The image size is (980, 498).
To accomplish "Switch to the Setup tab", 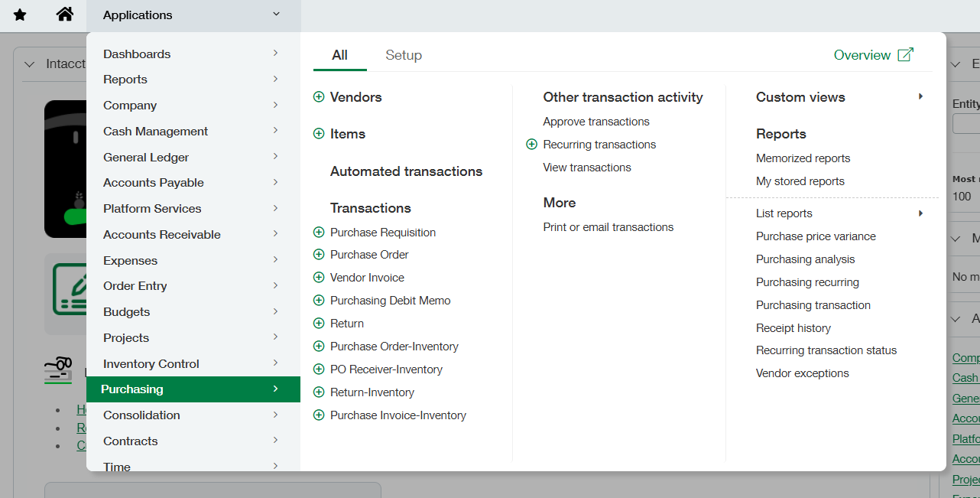I will tap(403, 55).
